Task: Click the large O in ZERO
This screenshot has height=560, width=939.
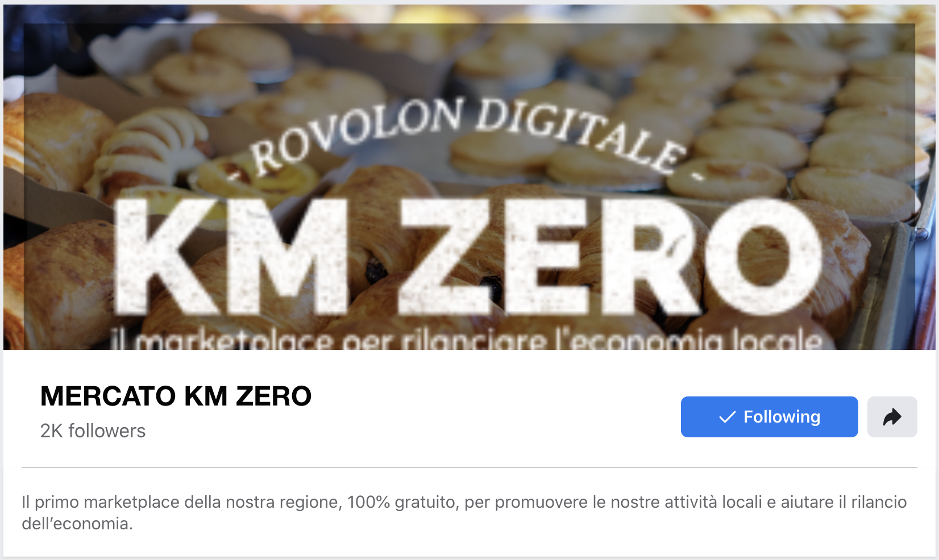Action: [763, 257]
